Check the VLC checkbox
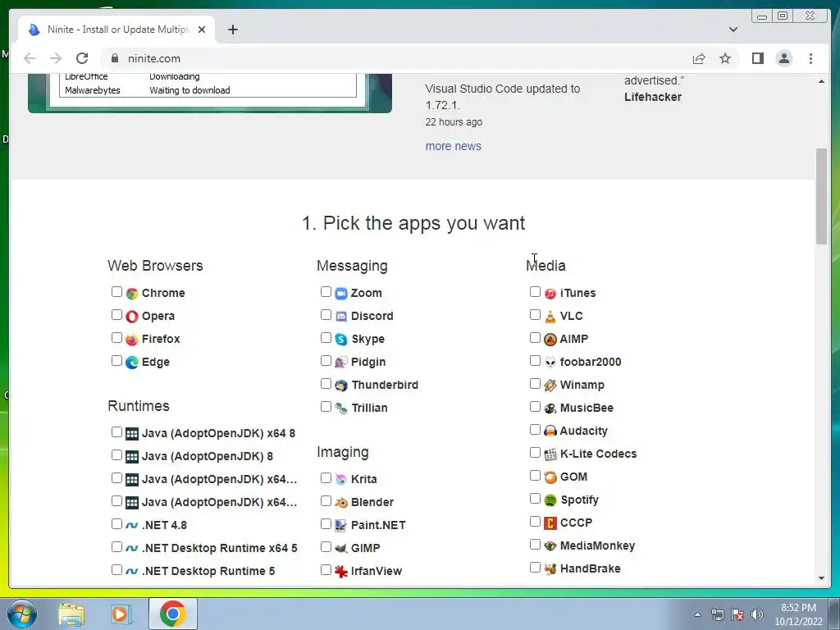 [535, 315]
